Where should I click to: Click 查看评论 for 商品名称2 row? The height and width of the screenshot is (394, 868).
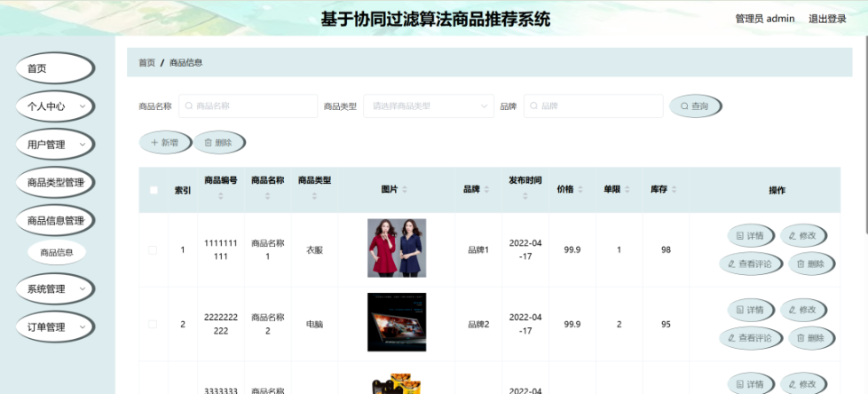click(x=751, y=338)
